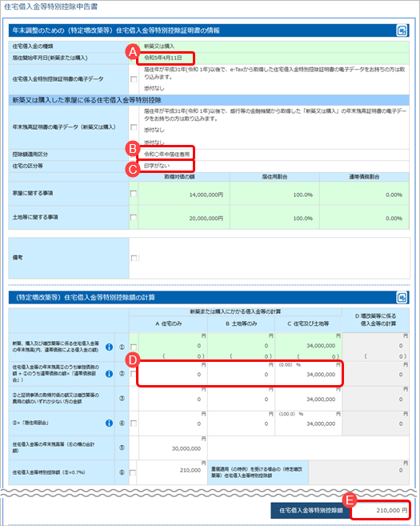Click the 控除額適用区分 value 令和○年中居住者用
420x526 pixels.
click(166, 155)
